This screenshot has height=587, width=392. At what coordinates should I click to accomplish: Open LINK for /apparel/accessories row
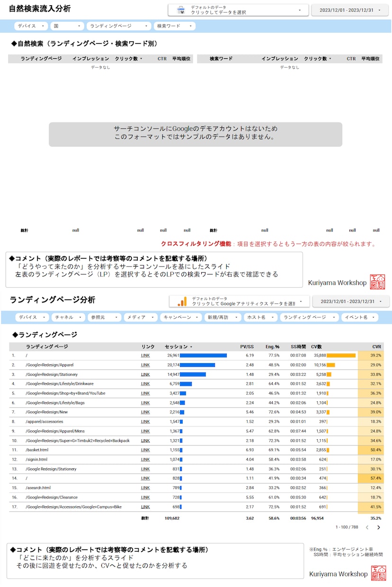pos(145,422)
